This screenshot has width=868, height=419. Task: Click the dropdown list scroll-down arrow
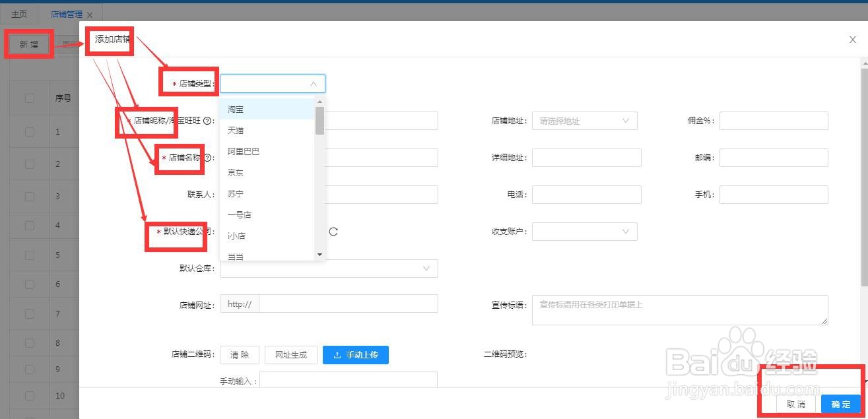319,255
